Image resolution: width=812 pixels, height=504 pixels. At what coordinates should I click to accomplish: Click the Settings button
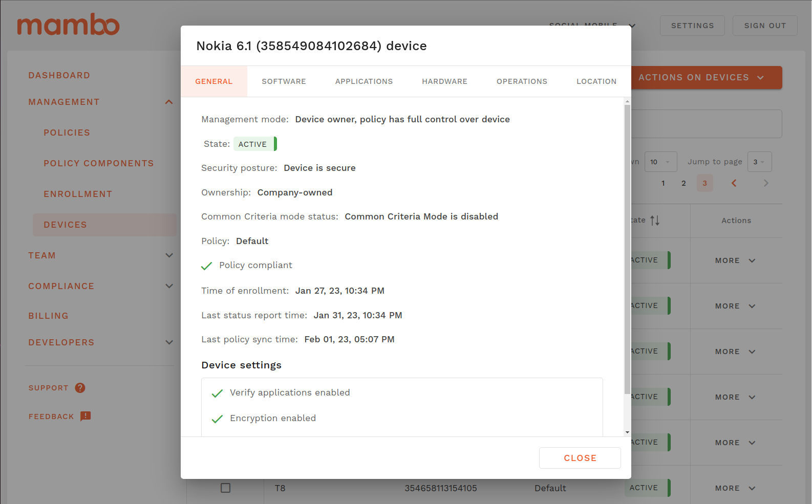(x=692, y=26)
